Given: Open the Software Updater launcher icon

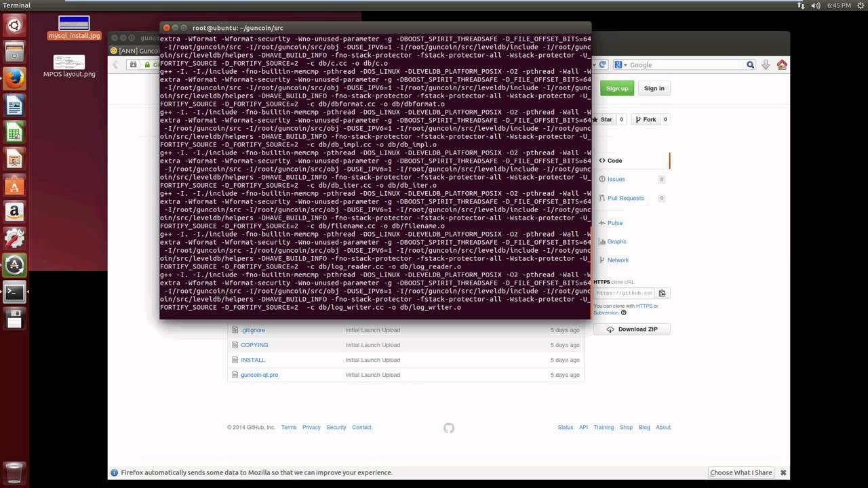Looking at the screenshot, I should [x=14, y=265].
